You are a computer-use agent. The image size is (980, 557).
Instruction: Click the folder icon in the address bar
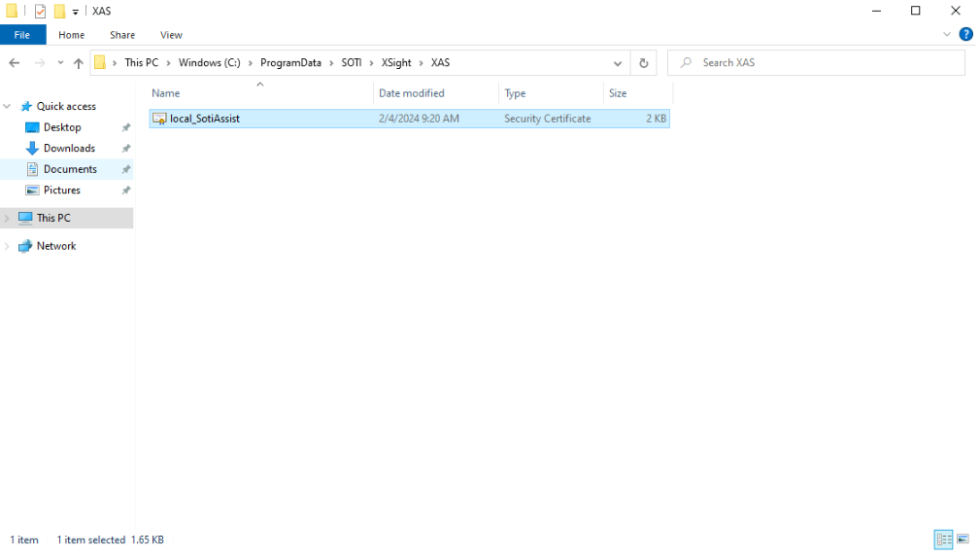(100, 62)
